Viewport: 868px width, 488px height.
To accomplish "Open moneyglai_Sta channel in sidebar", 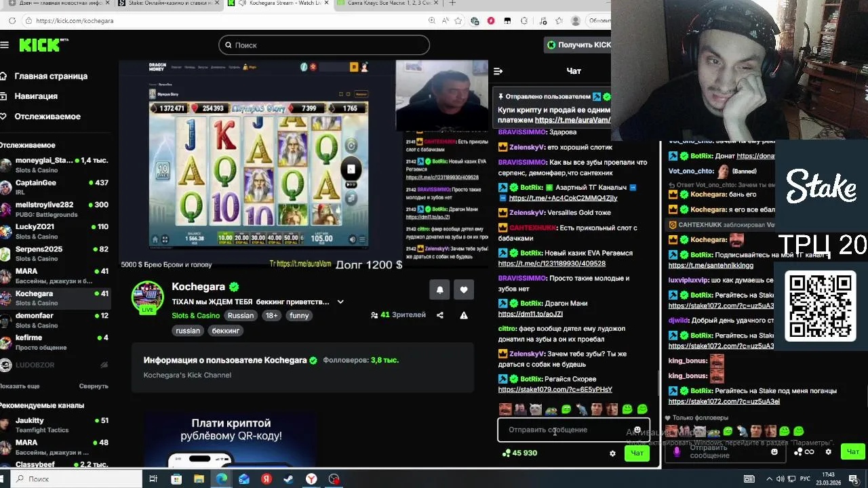I will [54, 165].
